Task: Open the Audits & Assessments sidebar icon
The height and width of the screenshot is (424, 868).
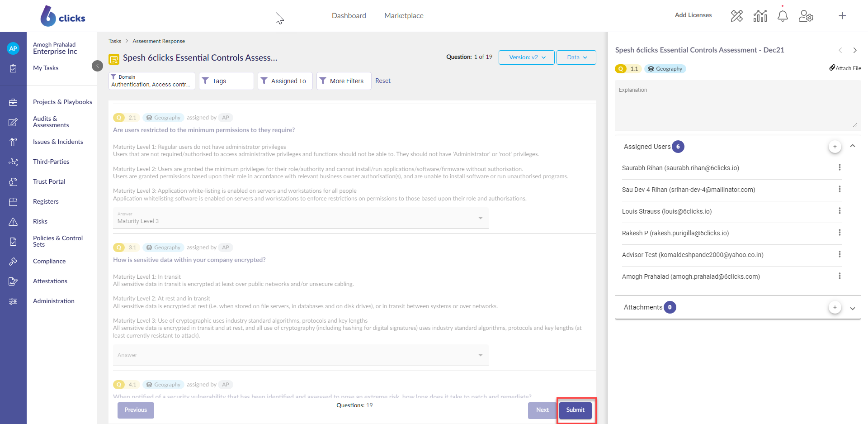Action: (13, 122)
